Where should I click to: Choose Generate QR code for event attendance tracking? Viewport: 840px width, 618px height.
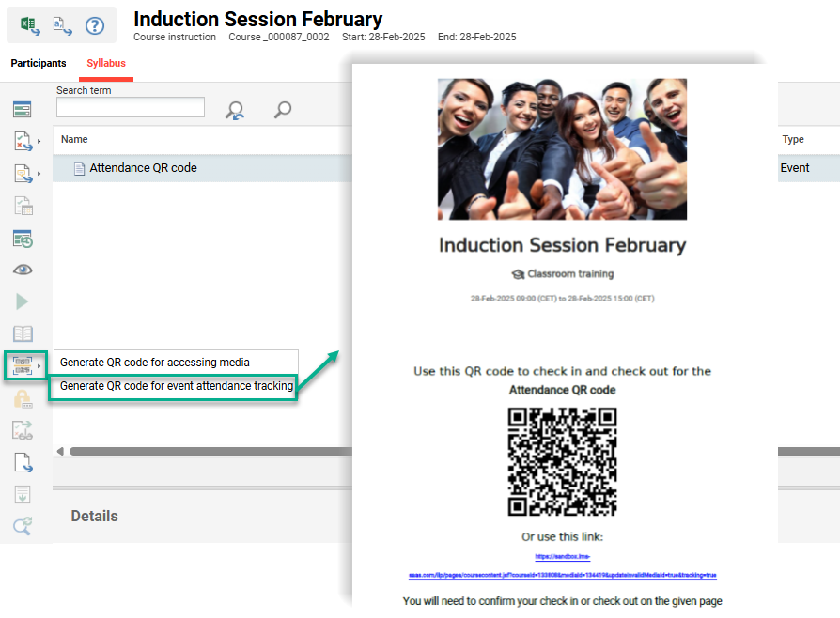(x=177, y=386)
